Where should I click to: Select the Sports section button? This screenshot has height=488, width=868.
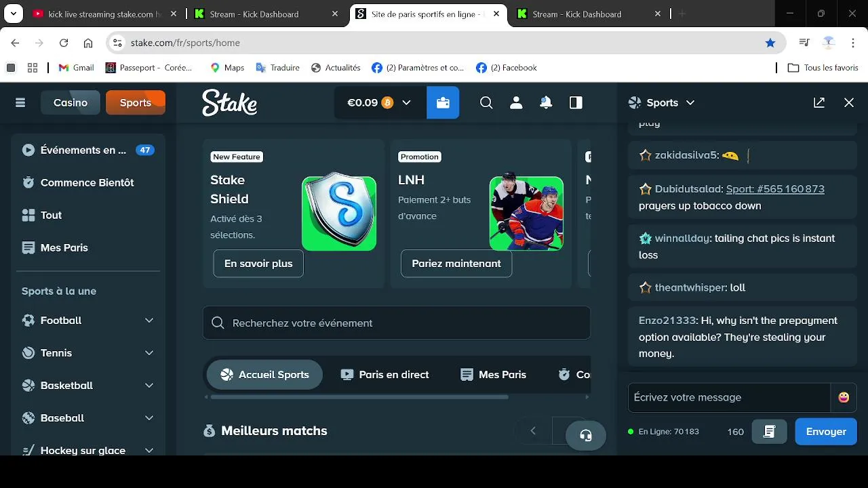click(x=136, y=102)
